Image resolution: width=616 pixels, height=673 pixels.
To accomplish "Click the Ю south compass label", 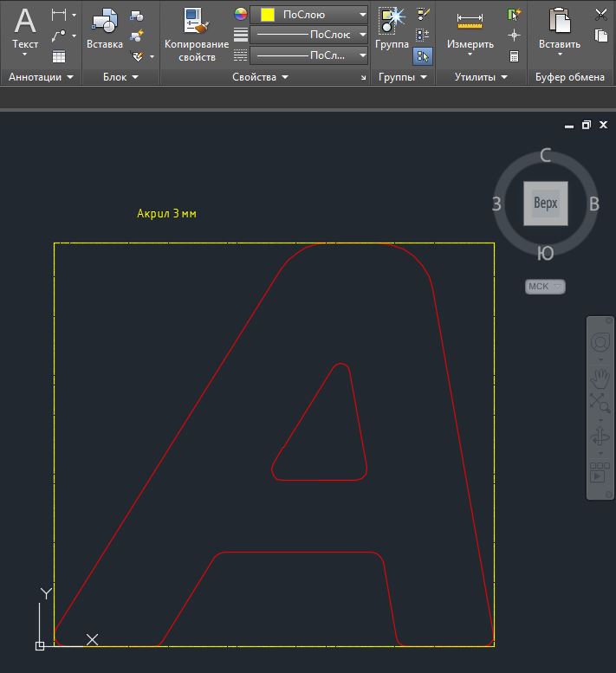I will 546,253.
